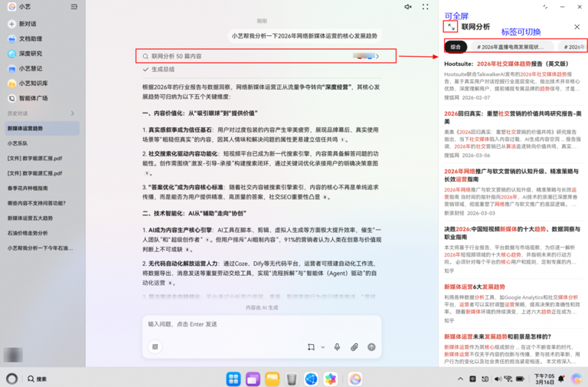Open 2026回归真实 重塑社交营销 result
The height and width of the screenshot is (387, 588).
pos(513,117)
